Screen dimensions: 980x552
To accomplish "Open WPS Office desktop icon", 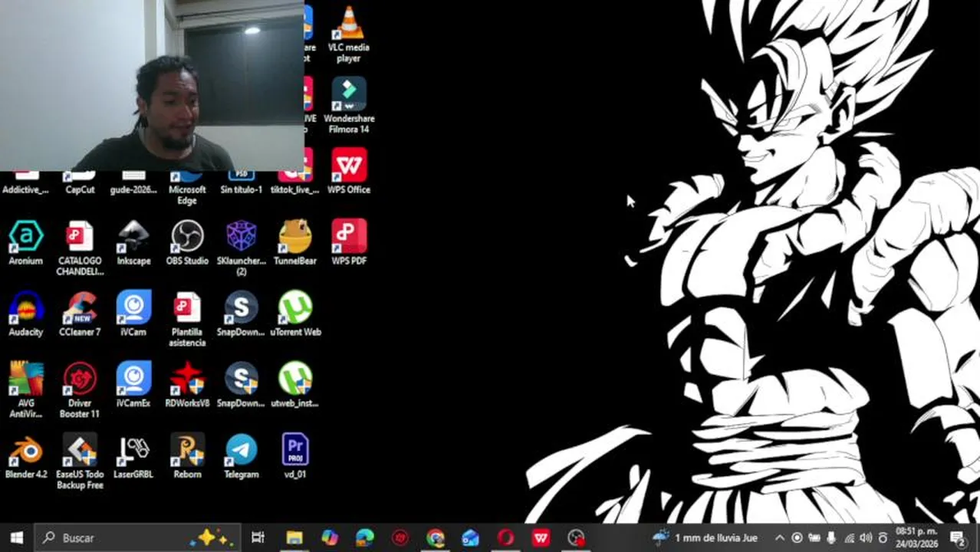I will 349,172.
